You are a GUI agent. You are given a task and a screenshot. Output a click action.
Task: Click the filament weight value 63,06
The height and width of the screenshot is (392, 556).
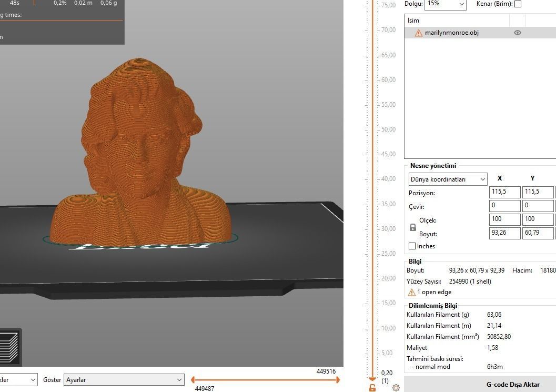494,315
